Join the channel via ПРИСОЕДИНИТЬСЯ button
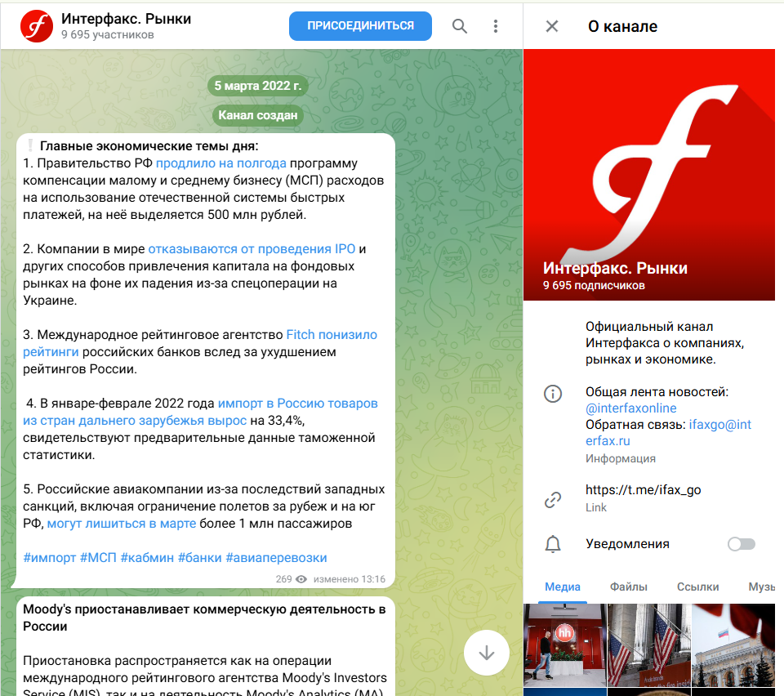Viewport: 784px width, 696px height. click(360, 26)
